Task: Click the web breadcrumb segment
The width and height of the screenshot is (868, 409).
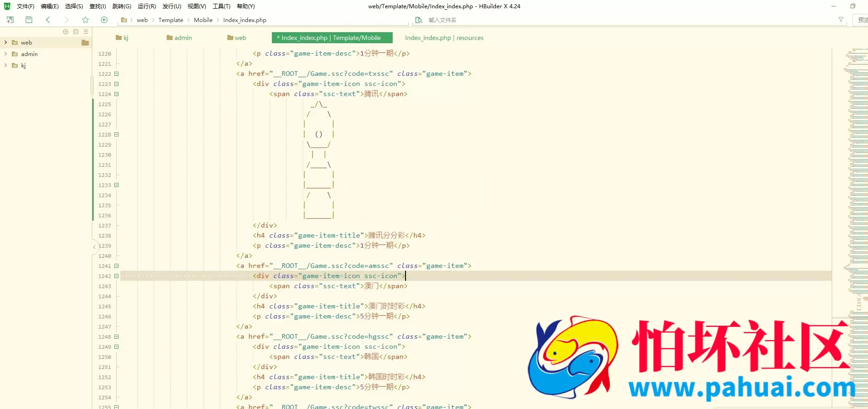Action: [x=142, y=20]
